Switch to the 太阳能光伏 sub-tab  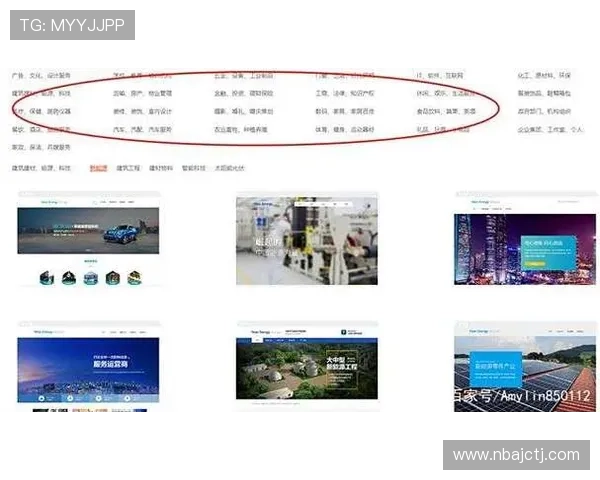229,168
